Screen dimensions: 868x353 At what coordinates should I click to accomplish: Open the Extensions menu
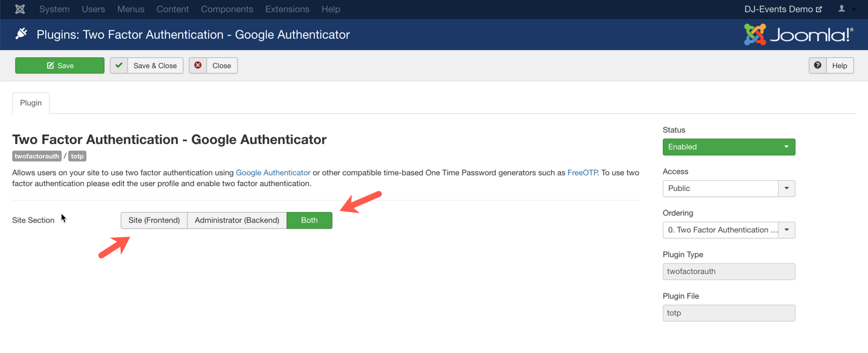click(x=287, y=9)
